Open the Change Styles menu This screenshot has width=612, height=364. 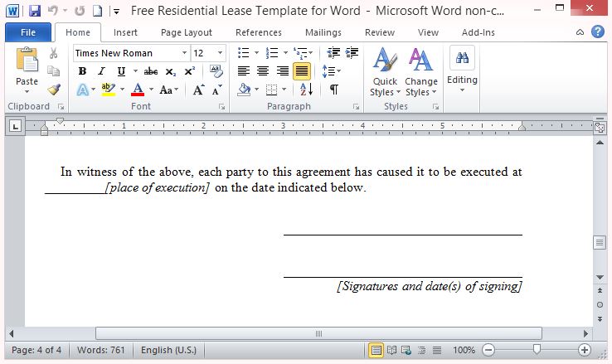point(420,72)
